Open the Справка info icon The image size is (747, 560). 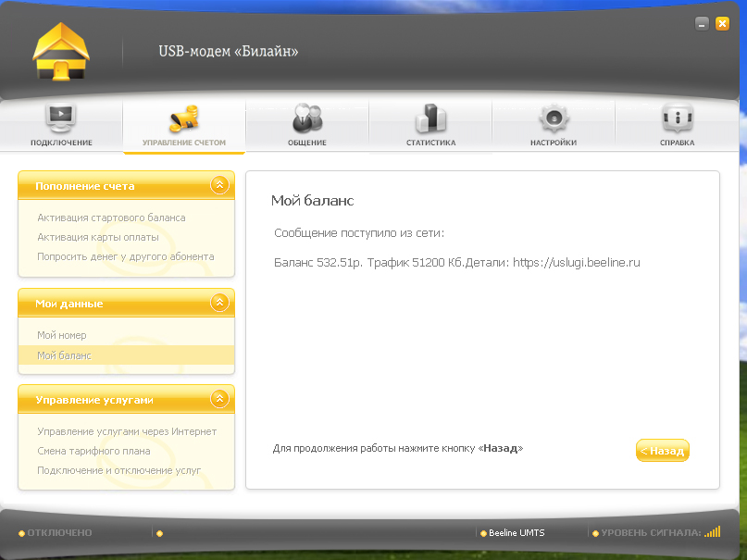[677, 118]
